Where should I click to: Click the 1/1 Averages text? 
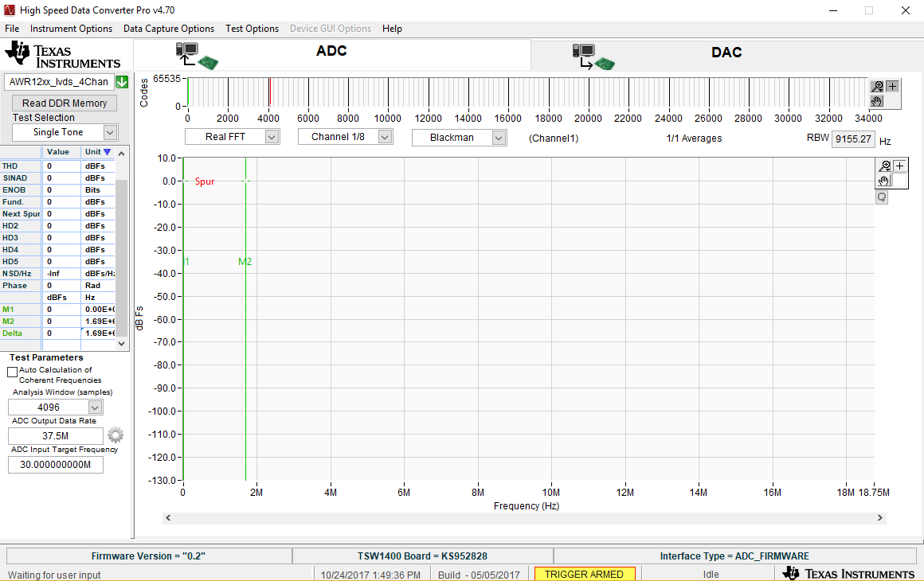[x=694, y=138]
